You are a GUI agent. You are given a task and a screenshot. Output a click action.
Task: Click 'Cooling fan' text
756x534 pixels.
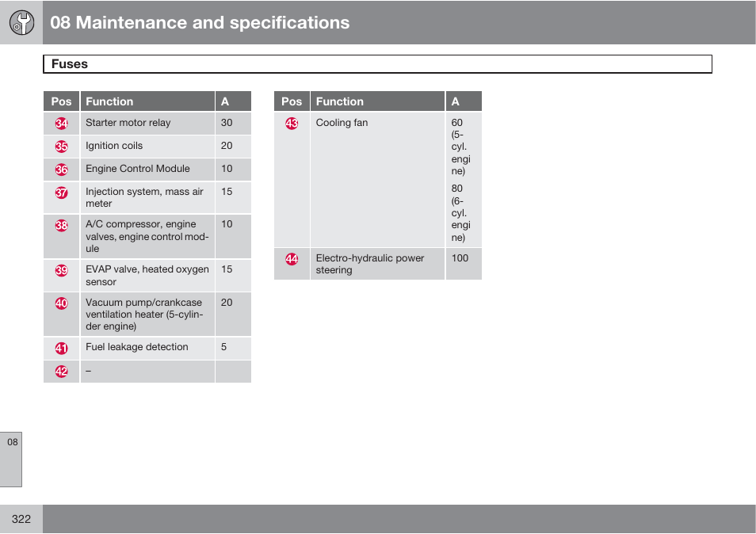click(x=342, y=123)
